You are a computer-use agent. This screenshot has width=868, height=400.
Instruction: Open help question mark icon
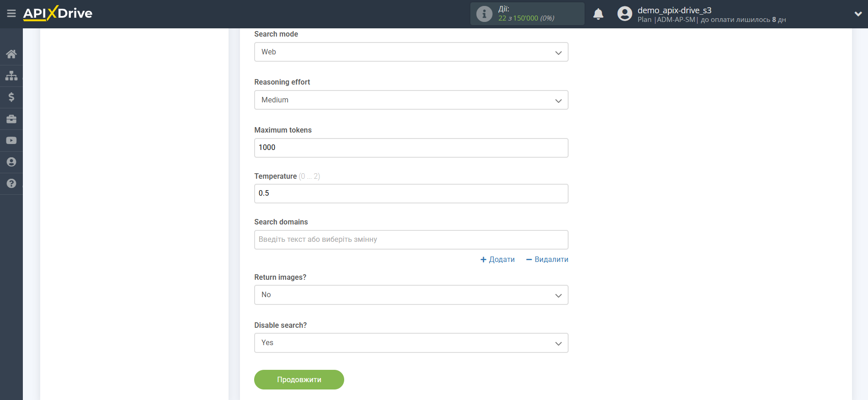11,183
